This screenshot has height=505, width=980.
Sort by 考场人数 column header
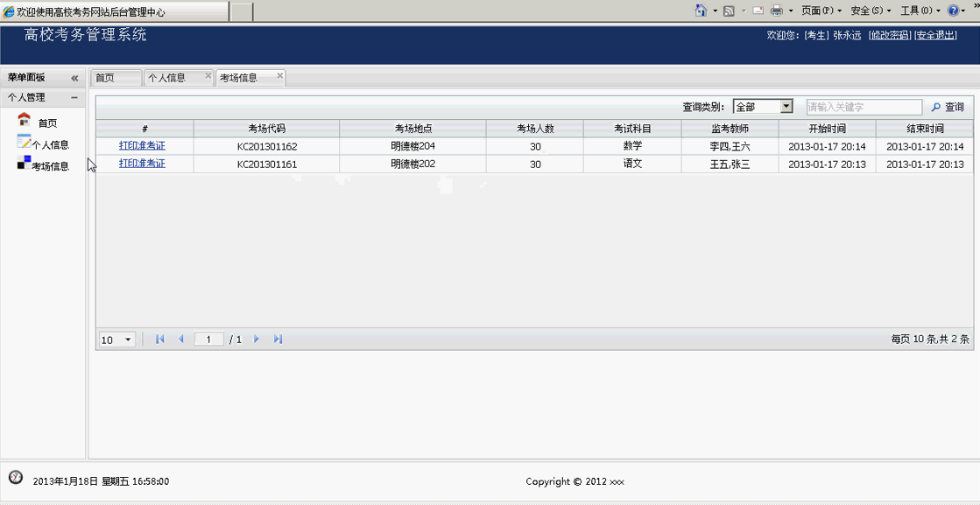click(535, 129)
